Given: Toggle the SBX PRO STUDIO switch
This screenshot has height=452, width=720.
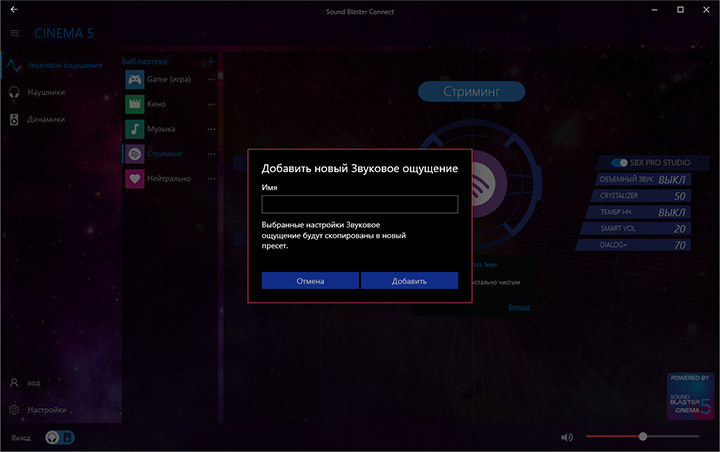Looking at the screenshot, I should pyautogui.click(x=619, y=163).
